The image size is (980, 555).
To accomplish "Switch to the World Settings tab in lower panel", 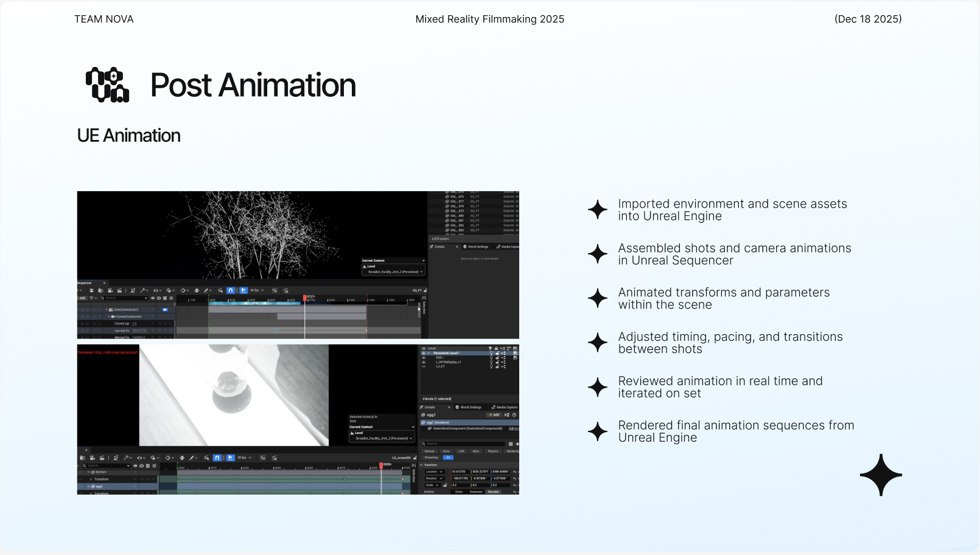I will tap(471, 407).
